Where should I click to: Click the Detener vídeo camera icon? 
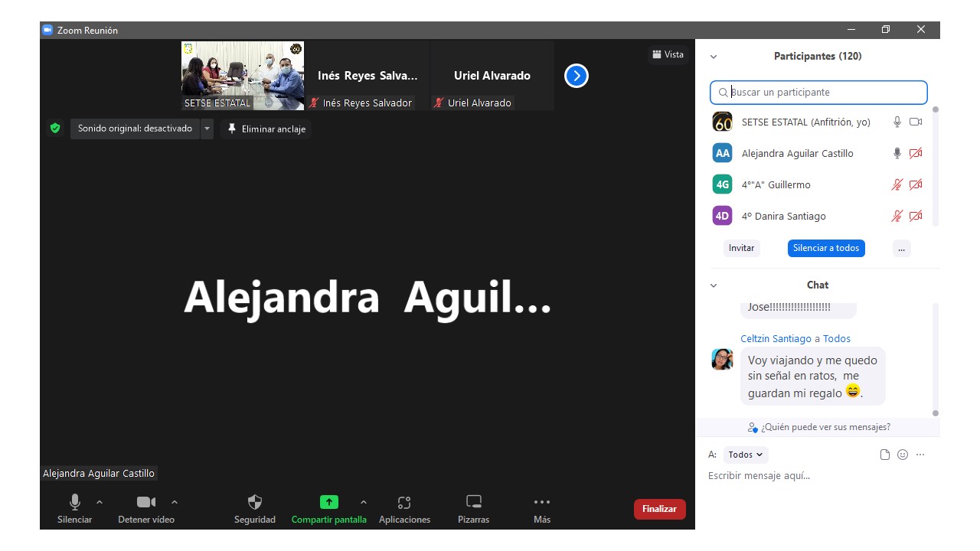(146, 502)
